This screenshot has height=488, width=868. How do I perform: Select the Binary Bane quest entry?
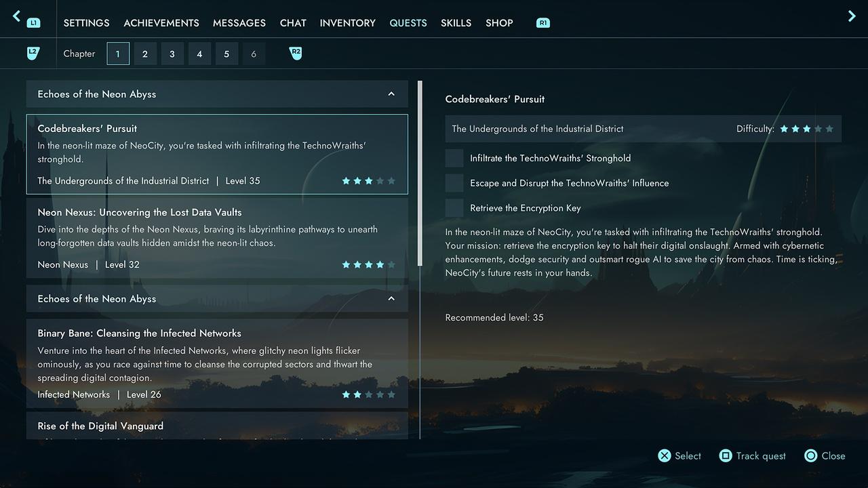pyautogui.click(x=217, y=363)
